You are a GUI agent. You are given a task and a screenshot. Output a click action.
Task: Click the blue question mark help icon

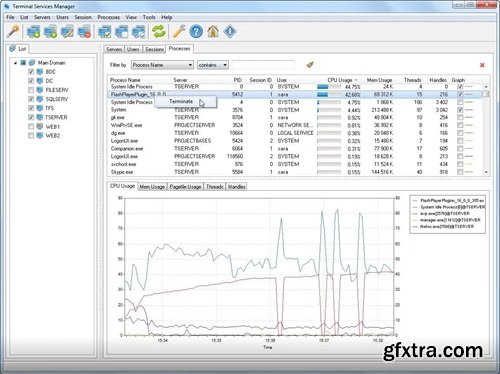click(196, 32)
